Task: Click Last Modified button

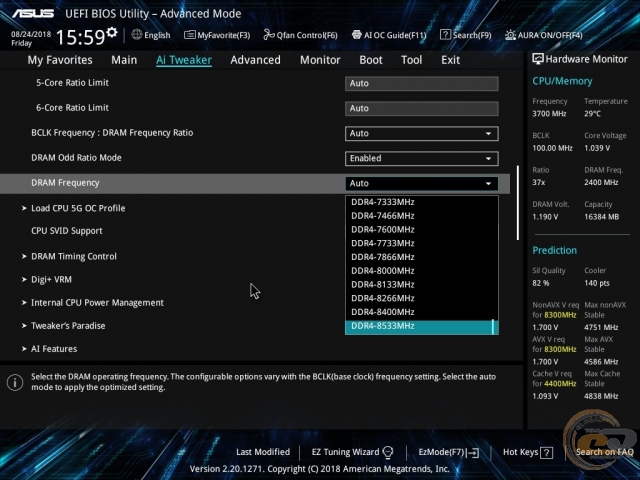Action: (x=263, y=452)
